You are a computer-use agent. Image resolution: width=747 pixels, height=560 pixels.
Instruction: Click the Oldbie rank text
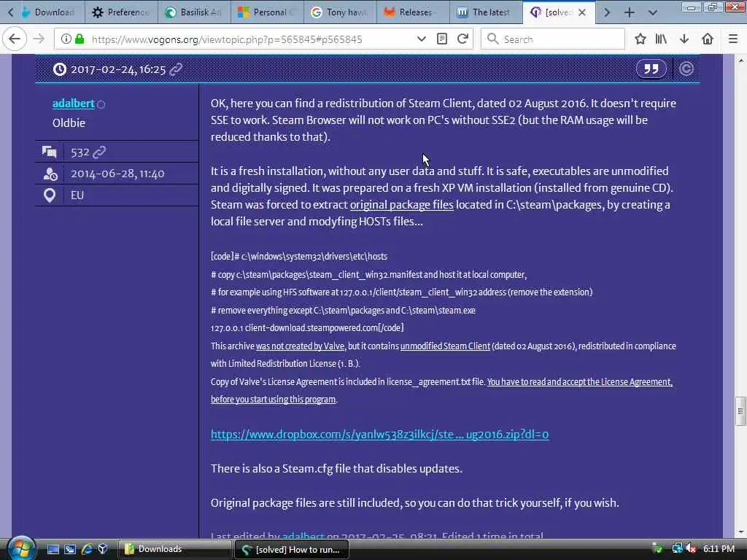(69, 122)
